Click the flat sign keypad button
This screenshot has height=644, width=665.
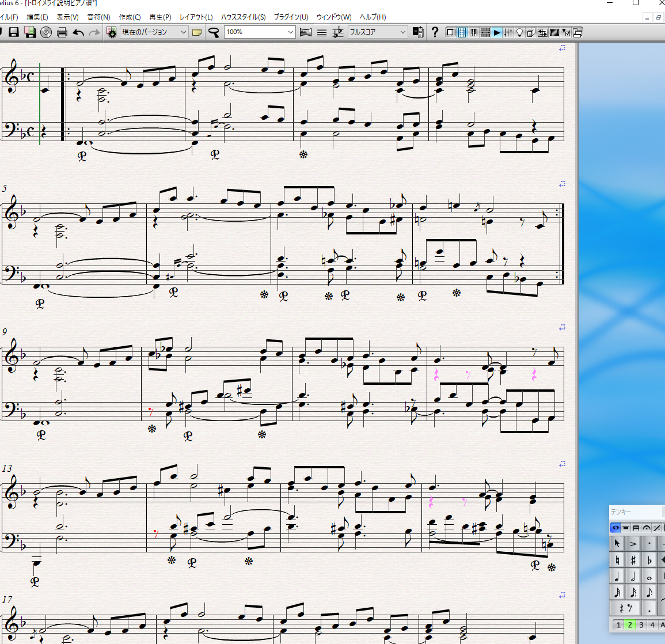tap(649, 560)
